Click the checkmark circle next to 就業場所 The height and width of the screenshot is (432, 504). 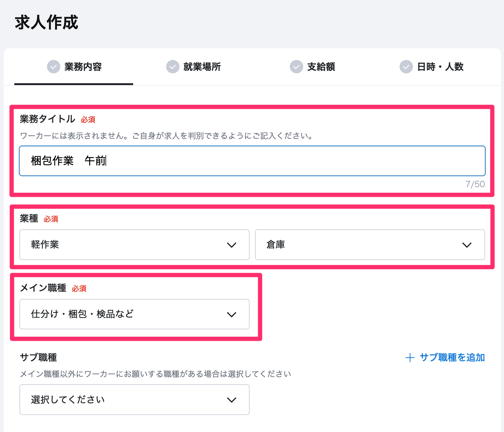[173, 67]
